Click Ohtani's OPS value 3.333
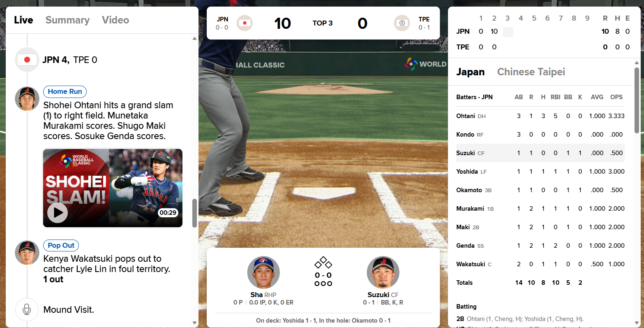644x328 pixels. pos(616,116)
